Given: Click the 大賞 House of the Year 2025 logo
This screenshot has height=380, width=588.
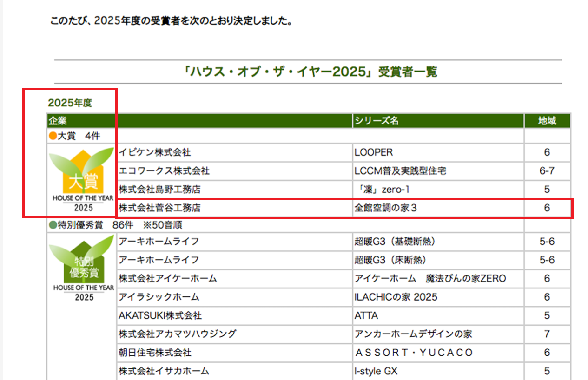Looking at the screenshot, I should (82, 179).
